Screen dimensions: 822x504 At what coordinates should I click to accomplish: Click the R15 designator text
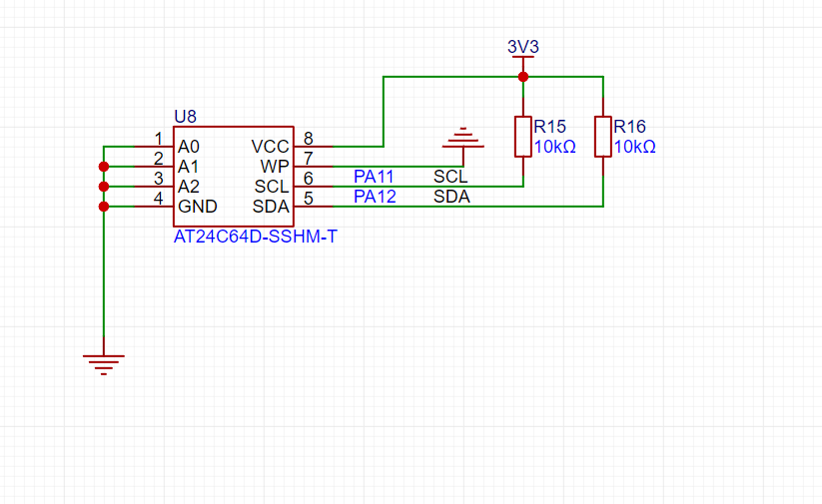(x=550, y=127)
